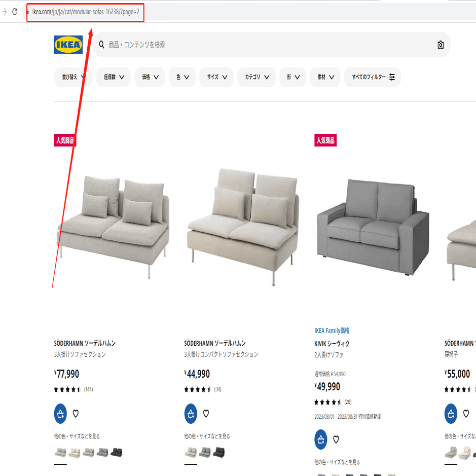Add ¥55,000 SÖDERHAMN chaise to cart
The height and width of the screenshot is (476, 476).
click(451, 414)
